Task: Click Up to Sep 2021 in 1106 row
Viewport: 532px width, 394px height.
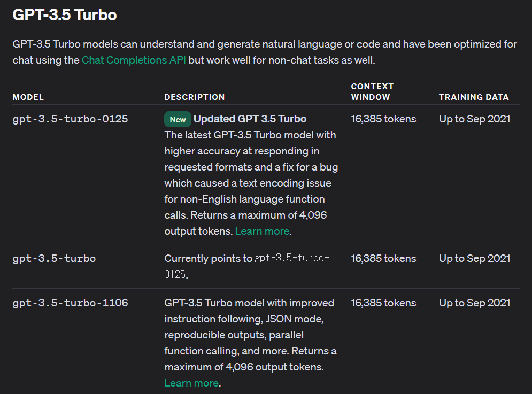Action: (475, 303)
